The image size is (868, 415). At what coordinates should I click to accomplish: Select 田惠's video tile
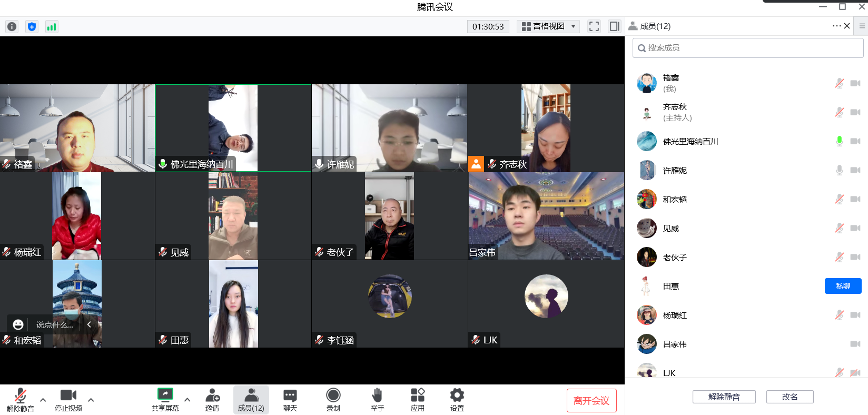(233, 304)
